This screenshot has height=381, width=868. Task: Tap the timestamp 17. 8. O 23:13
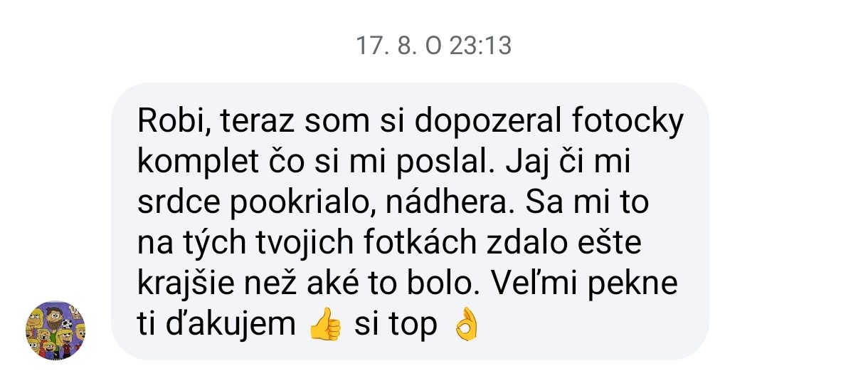coord(434,46)
